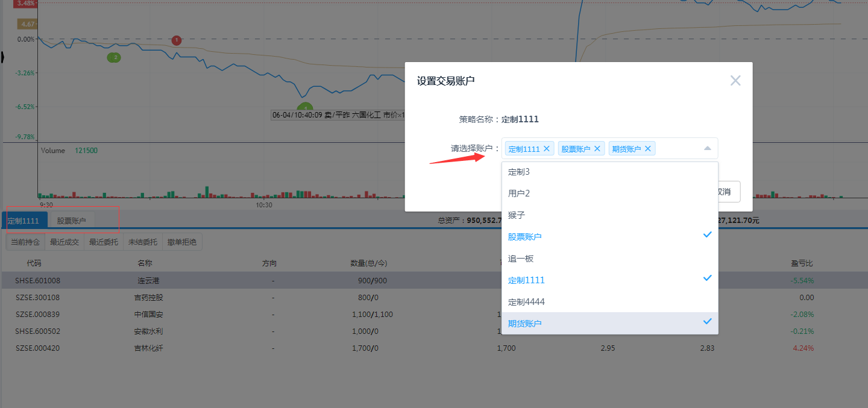868x408 pixels.
Task: Click the 名称 column header
Action: click(x=145, y=263)
